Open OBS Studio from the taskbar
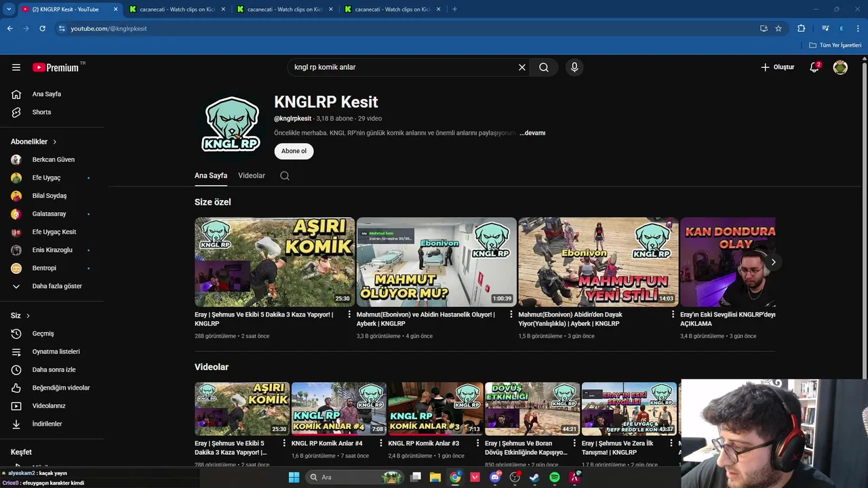Screen dimensions: 868x488 click(x=515, y=477)
